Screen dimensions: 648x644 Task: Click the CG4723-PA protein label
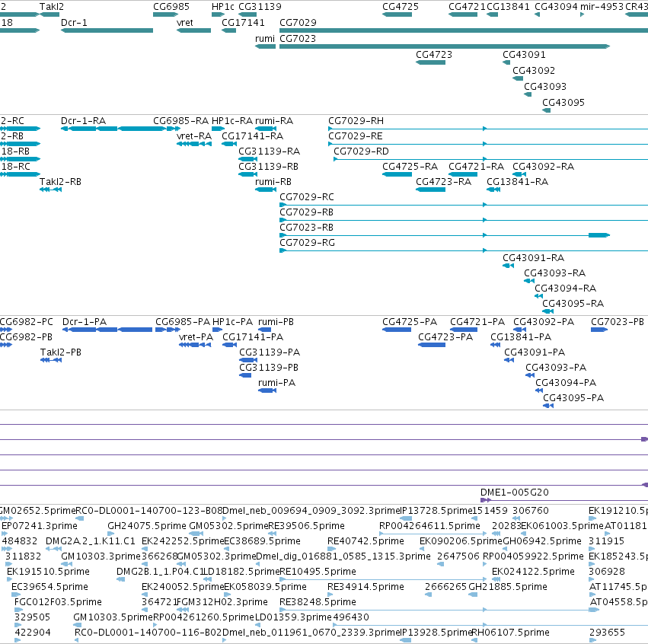(x=445, y=337)
